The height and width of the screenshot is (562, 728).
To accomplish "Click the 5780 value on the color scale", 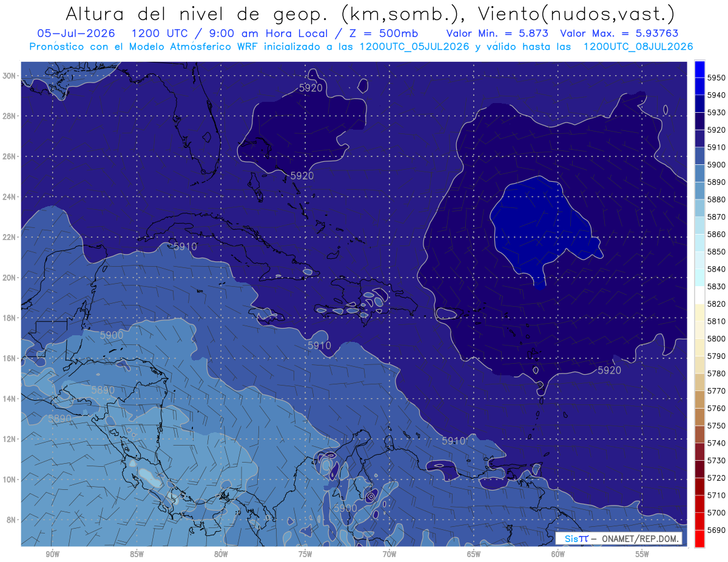I will point(716,373).
